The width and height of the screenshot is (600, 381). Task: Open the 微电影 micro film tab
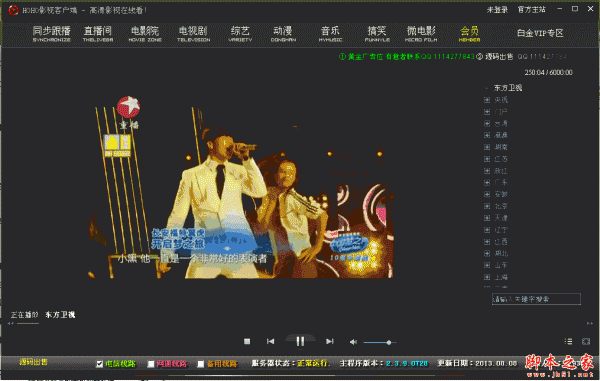[421, 34]
